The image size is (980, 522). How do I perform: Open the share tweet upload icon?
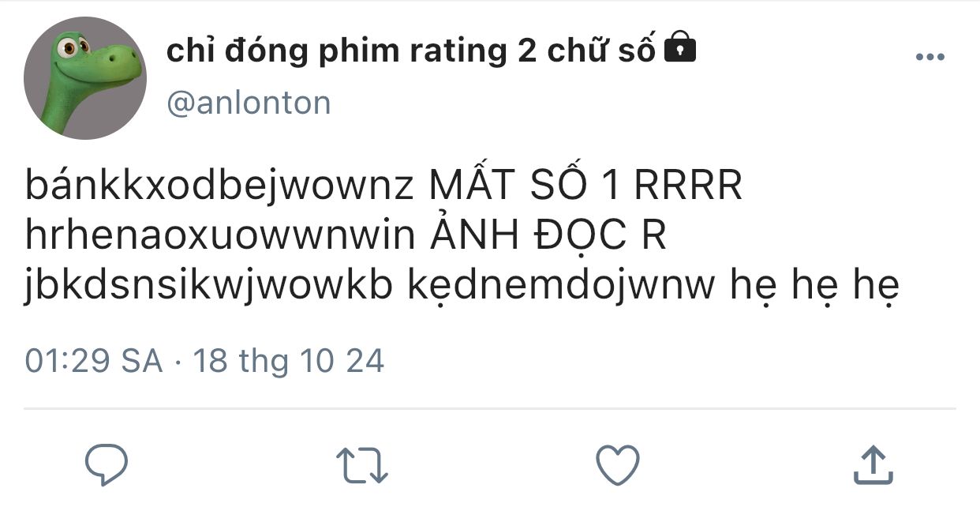(873, 464)
